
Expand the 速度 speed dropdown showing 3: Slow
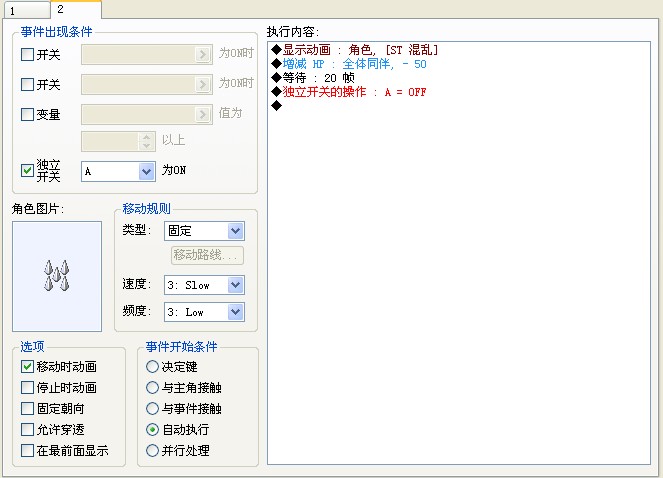click(236, 285)
